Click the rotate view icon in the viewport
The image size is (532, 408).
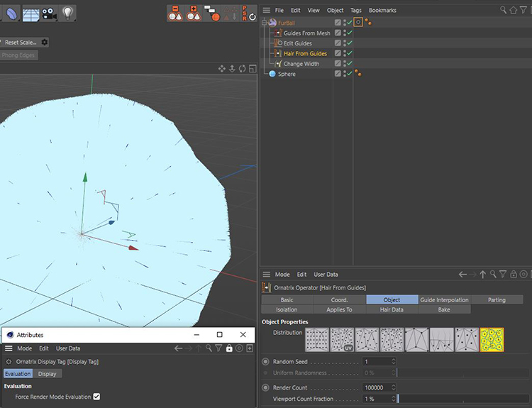[243, 69]
